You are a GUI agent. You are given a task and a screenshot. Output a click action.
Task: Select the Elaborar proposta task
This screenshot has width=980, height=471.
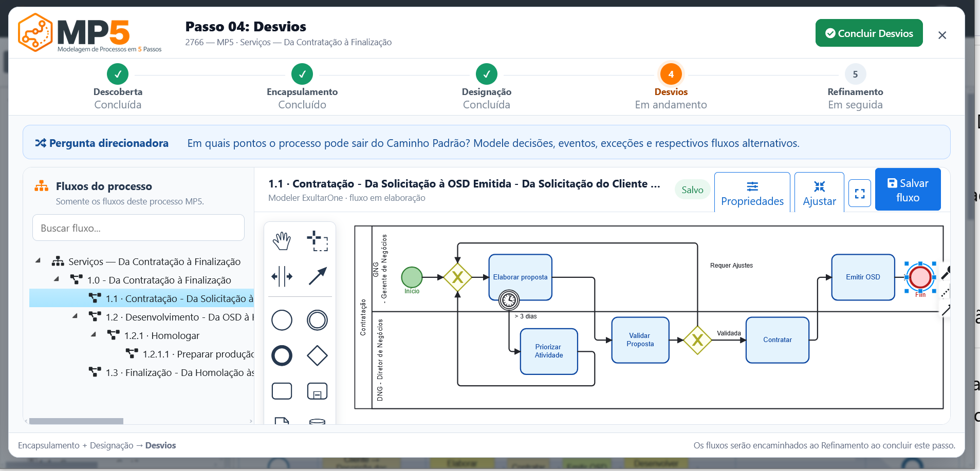tap(520, 276)
